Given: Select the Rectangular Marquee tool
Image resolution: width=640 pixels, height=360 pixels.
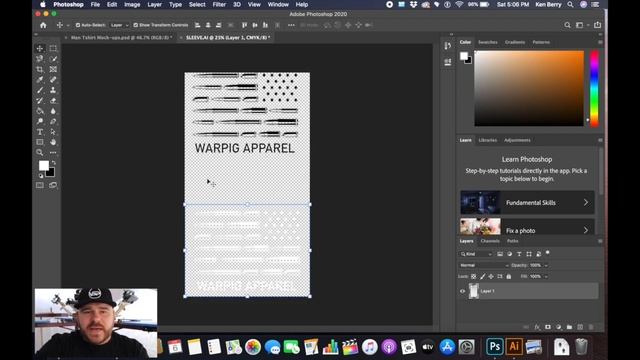Looking at the screenshot, I should (x=53, y=49).
